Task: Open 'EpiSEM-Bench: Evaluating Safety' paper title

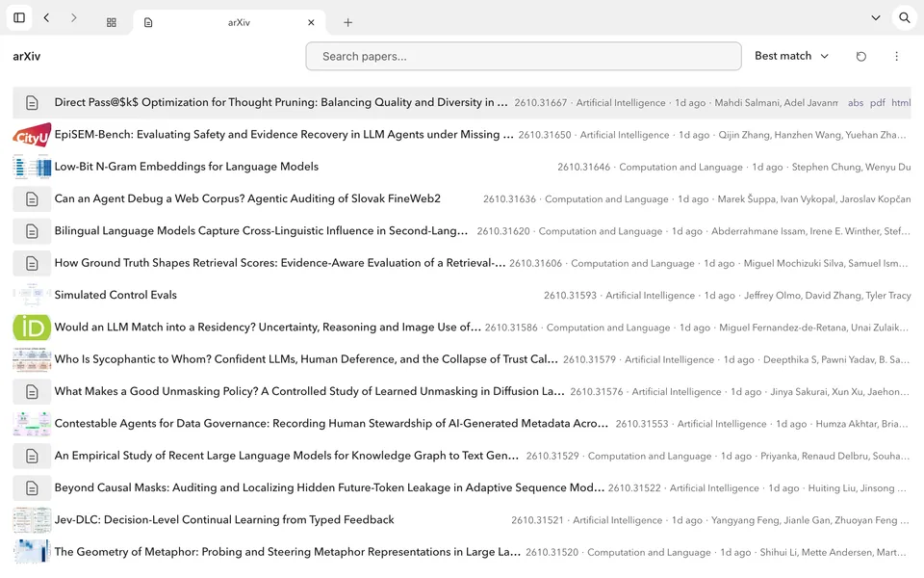Action: (x=284, y=135)
